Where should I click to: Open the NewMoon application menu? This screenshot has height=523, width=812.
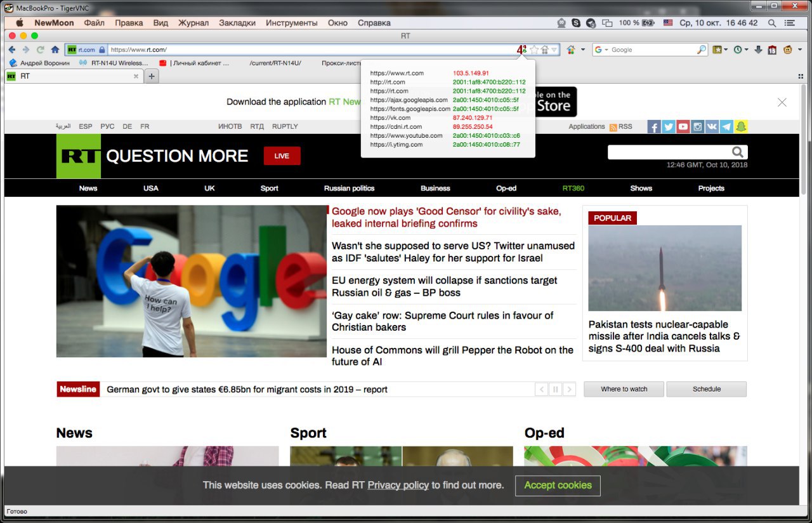point(54,23)
